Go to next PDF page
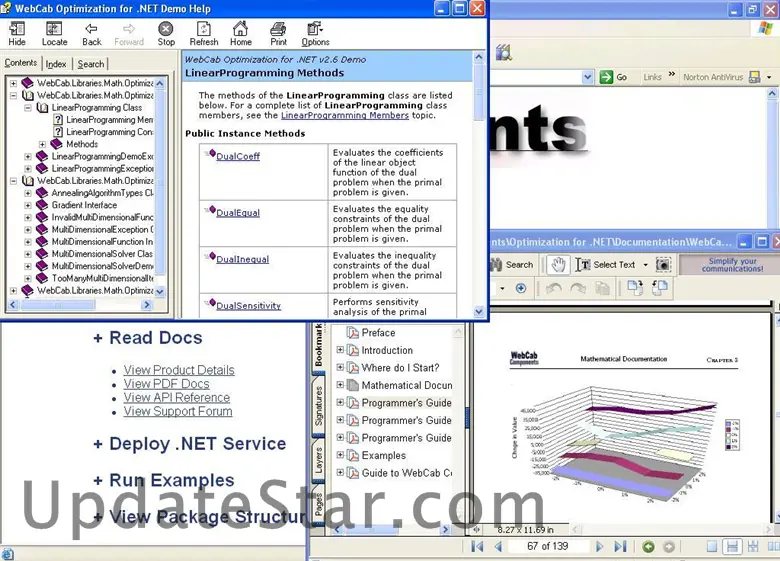The height and width of the screenshot is (561, 780). pos(599,547)
